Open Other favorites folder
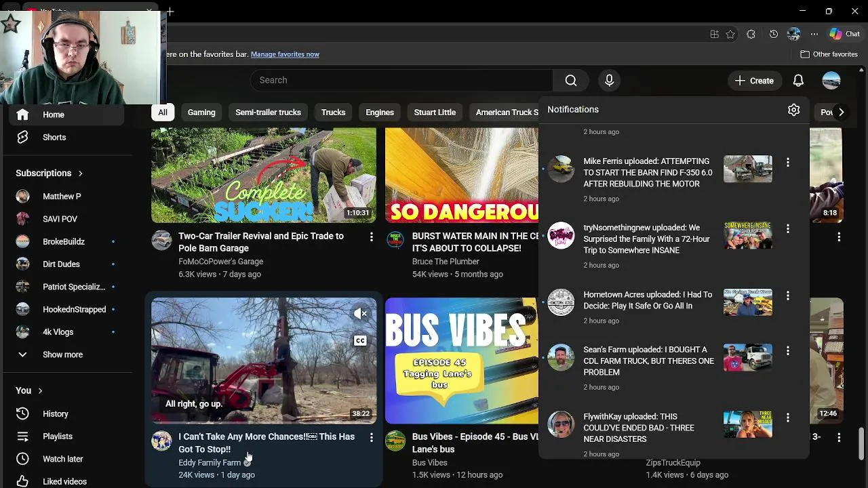868x488 pixels. [x=829, y=54]
